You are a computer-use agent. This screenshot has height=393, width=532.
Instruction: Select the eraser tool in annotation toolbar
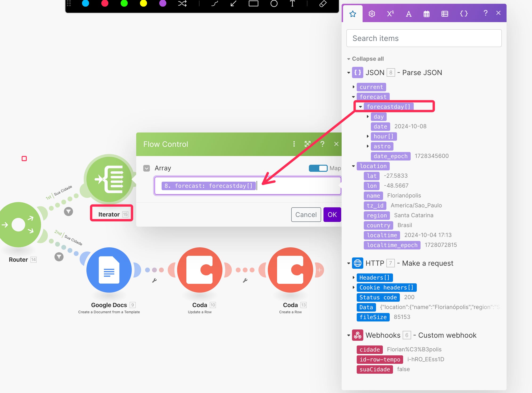[323, 4]
